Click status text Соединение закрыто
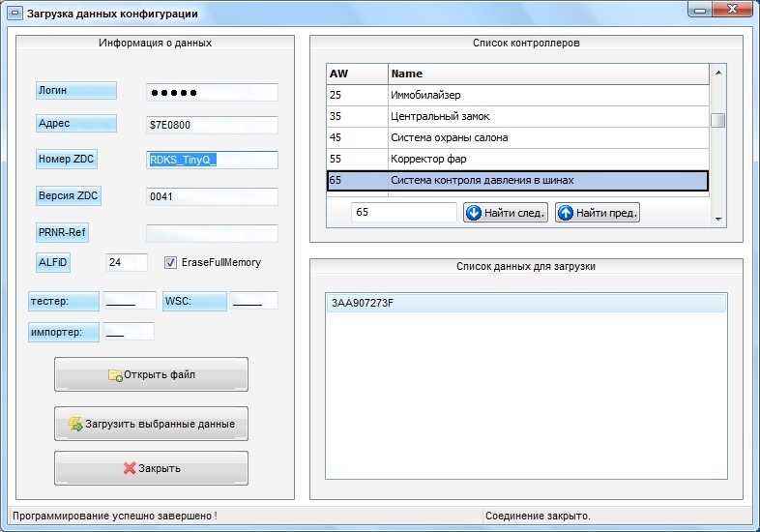Viewport: 760px width, 532px height. 538,516
